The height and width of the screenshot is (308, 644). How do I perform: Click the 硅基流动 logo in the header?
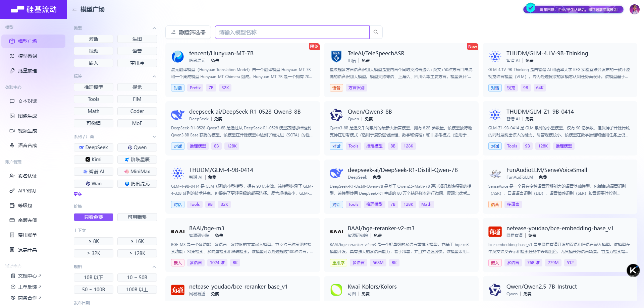point(34,9)
